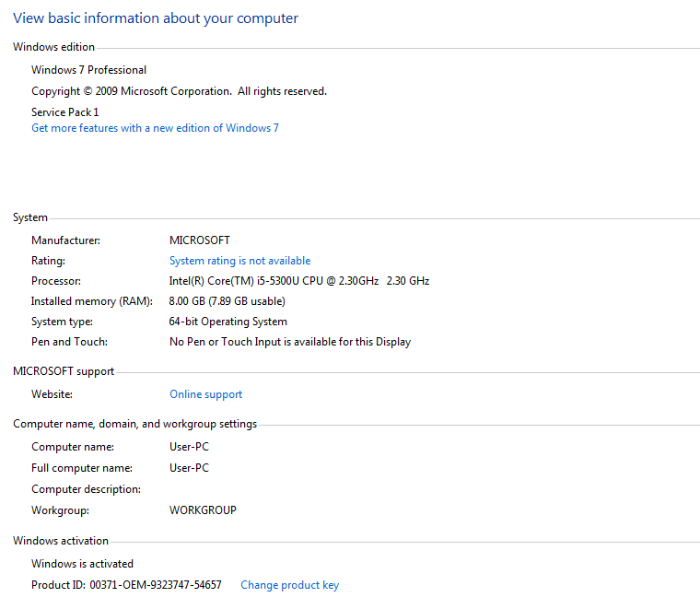This screenshot has height=609, width=700.
Task: Click 'System rating is not available' link
Action: (x=239, y=261)
